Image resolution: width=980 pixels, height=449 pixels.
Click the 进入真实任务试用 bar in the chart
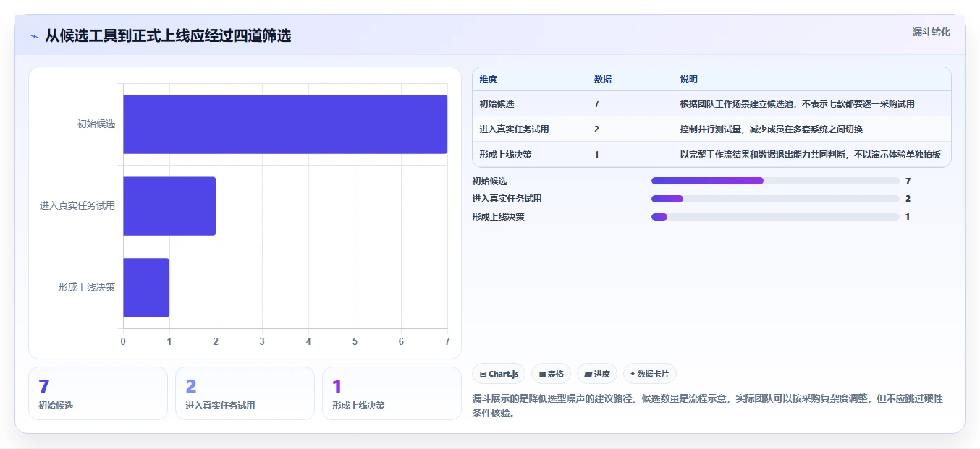tap(169, 206)
